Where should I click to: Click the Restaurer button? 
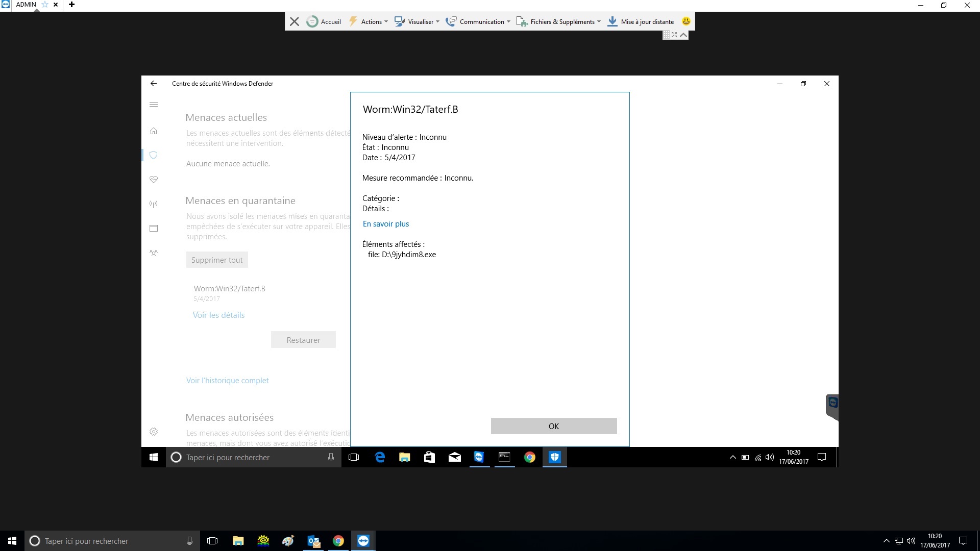303,340
